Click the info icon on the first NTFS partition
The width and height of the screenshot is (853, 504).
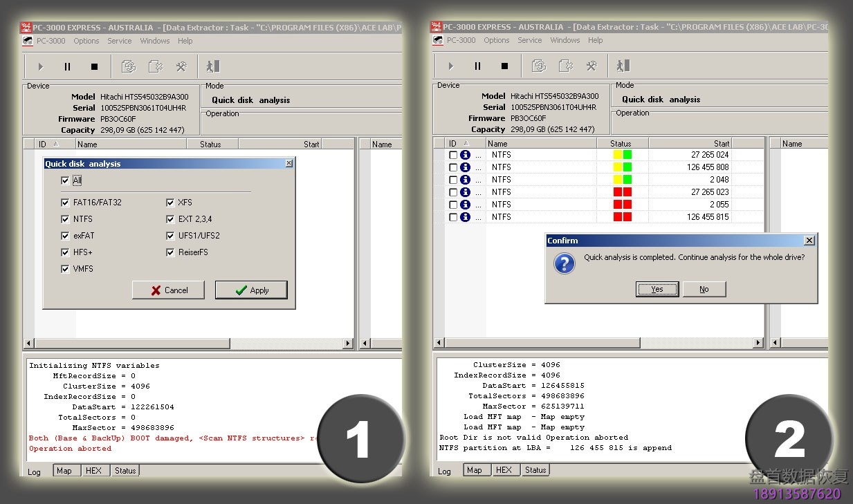click(x=466, y=155)
